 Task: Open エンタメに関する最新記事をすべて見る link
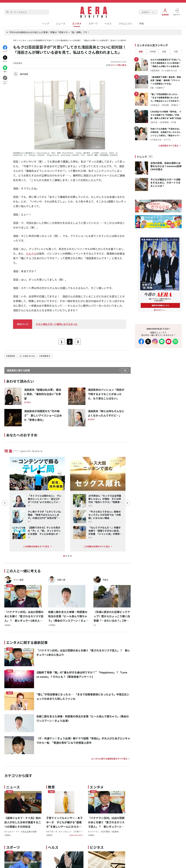pyautogui.click(x=110, y=758)
